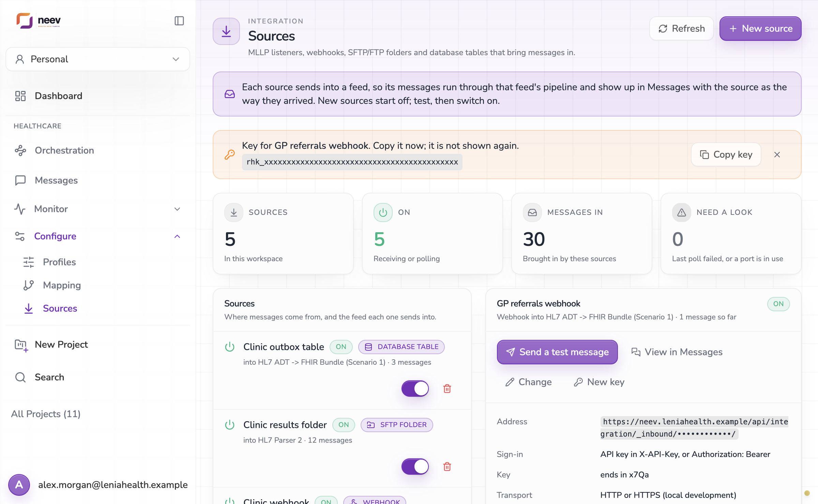Show All Projects (11)

[x=46, y=414]
